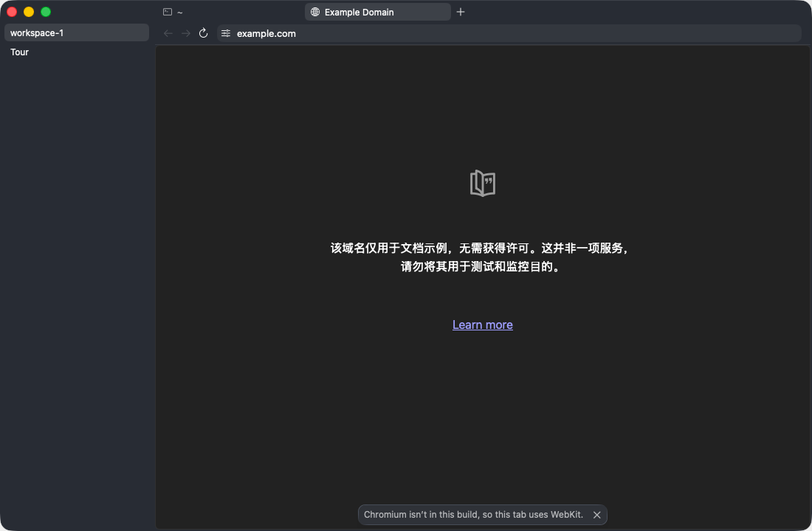Image resolution: width=812 pixels, height=531 pixels.
Task: Follow the Learn more link
Action: (x=483, y=324)
